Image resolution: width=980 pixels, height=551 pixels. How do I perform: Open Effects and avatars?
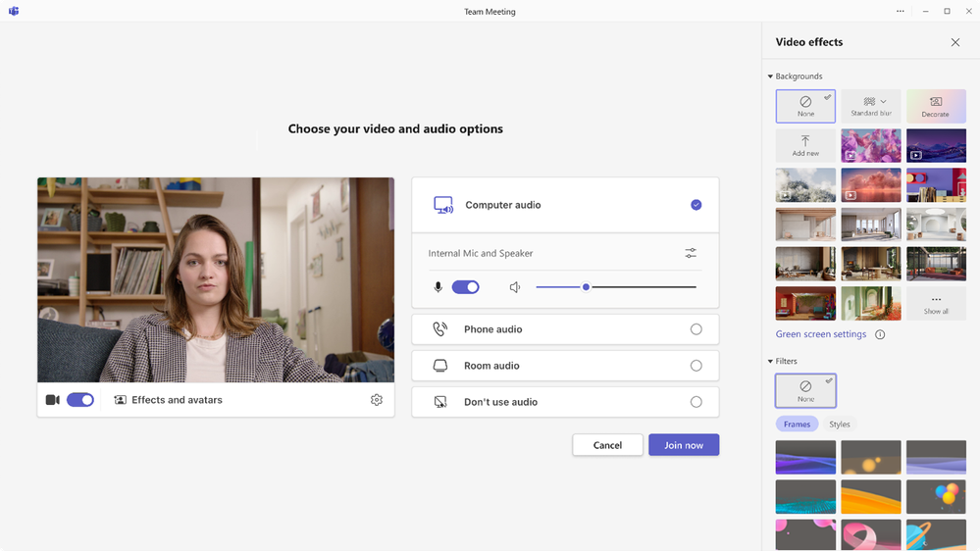(168, 400)
